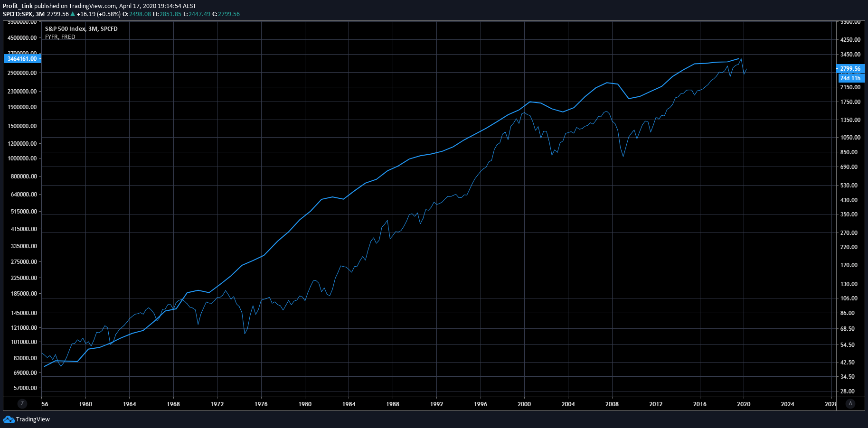Click the 270.00 right scale value
The width and height of the screenshot is (868, 428).
point(849,233)
